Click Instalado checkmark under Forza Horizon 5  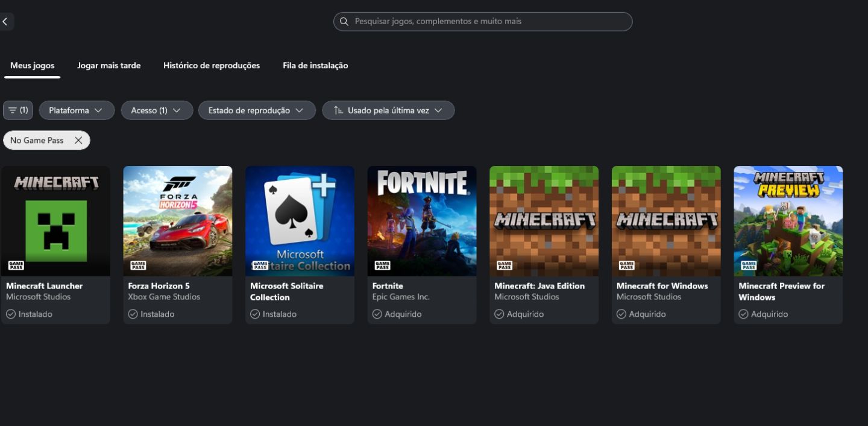pyautogui.click(x=133, y=314)
